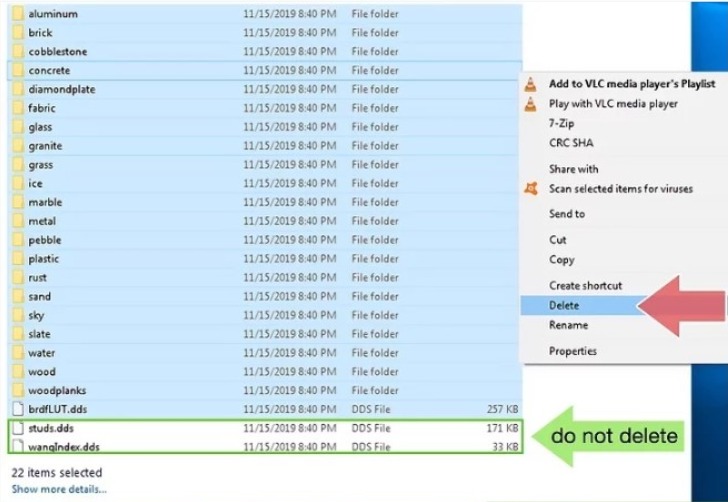Click the diamondplate folder name
This screenshot has height=502, width=728.
pyautogui.click(x=62, y=90)
